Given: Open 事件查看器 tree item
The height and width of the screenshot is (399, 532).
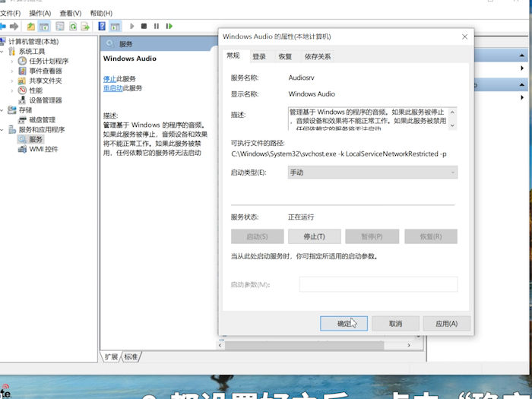Looking at the screenshot, I should 46,71.
